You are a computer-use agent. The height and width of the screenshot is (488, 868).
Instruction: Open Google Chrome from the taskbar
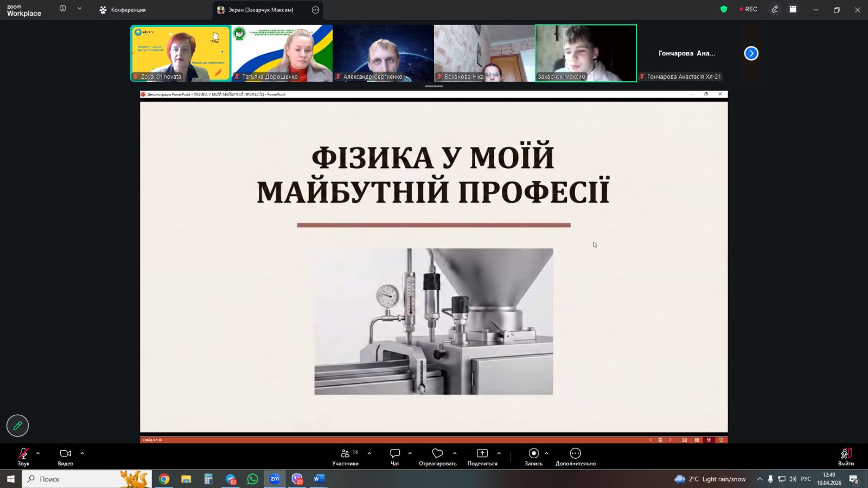coord(164,479)
